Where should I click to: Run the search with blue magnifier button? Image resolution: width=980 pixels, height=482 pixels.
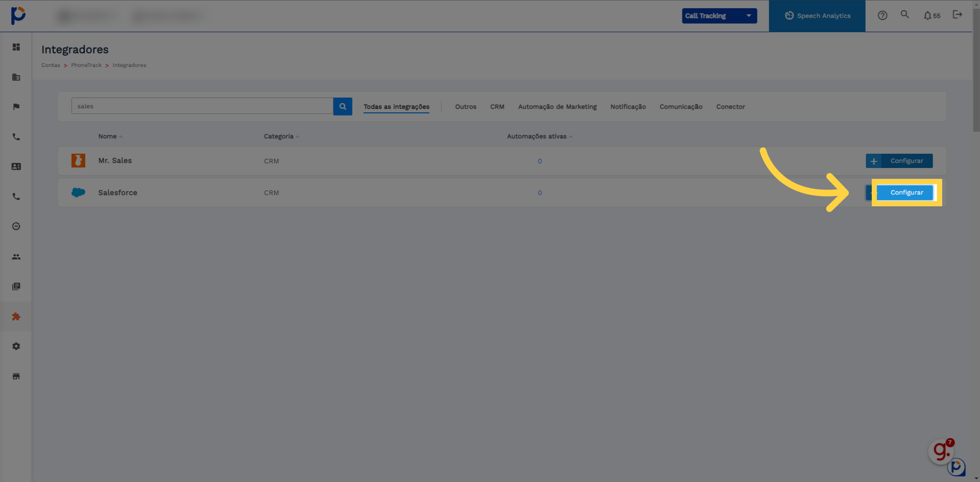(x=343, y=106)
